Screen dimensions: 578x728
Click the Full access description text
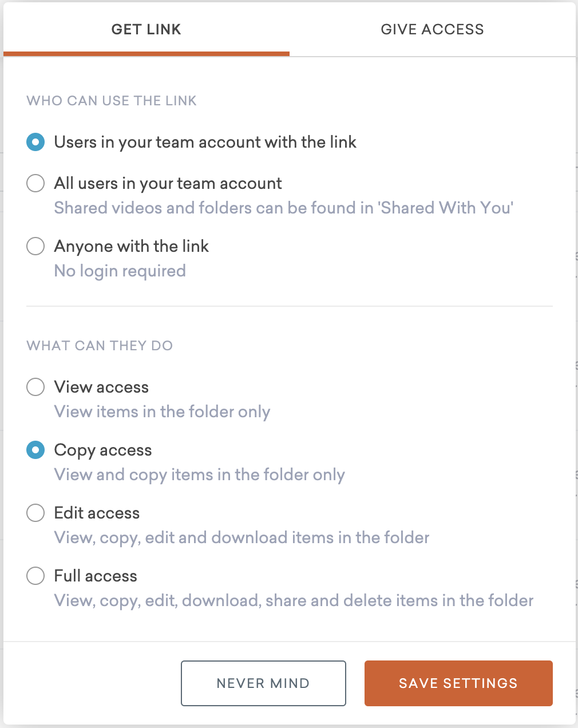(293, 600)
